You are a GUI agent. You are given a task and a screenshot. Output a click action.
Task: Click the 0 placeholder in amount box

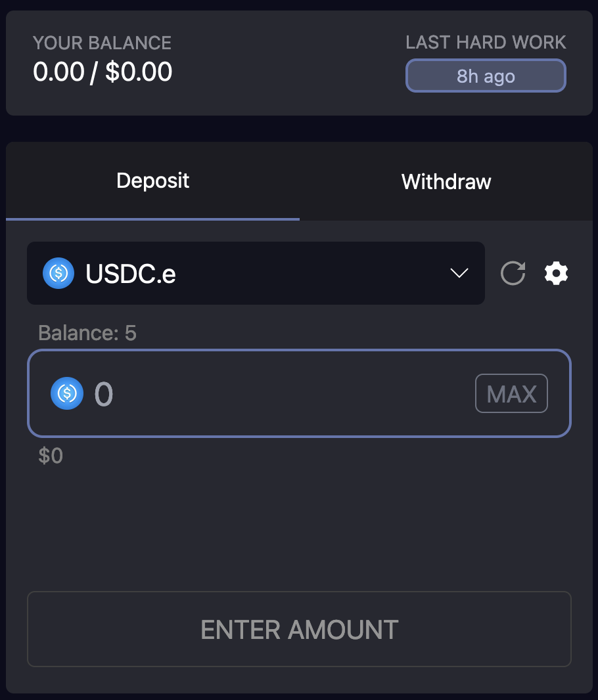[104, 394]
